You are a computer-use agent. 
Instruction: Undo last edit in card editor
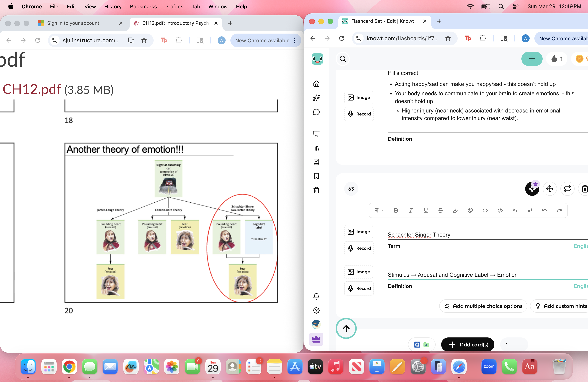(545, 210)
